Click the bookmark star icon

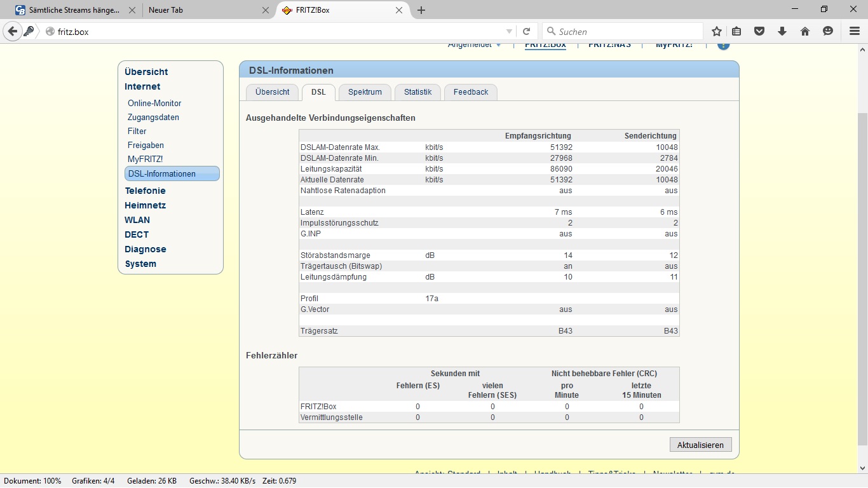pos(717,31)
